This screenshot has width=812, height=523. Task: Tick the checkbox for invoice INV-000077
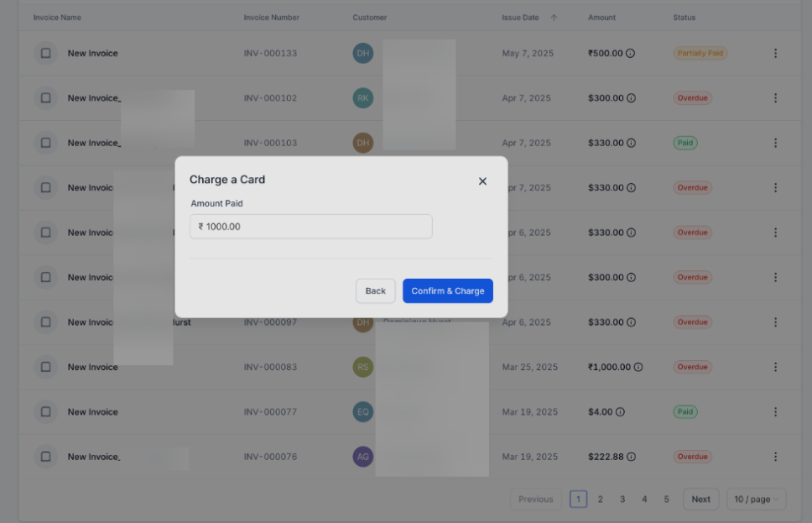point(46,412)
